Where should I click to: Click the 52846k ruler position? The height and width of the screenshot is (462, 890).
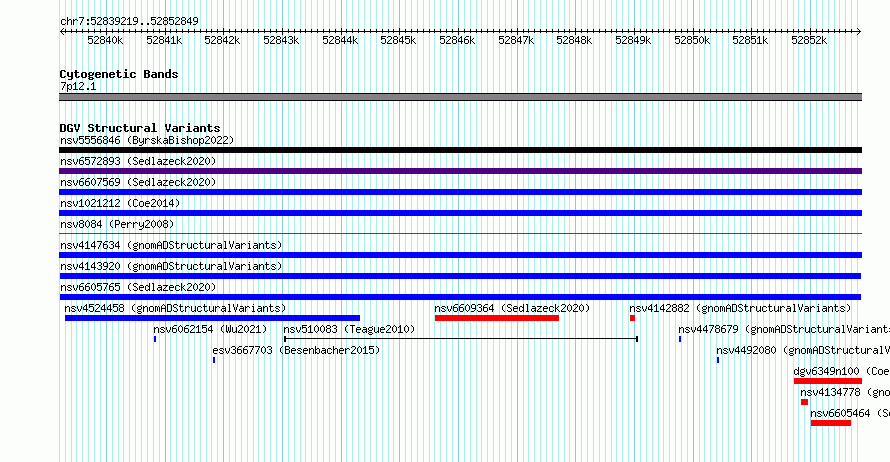[457, 40]
